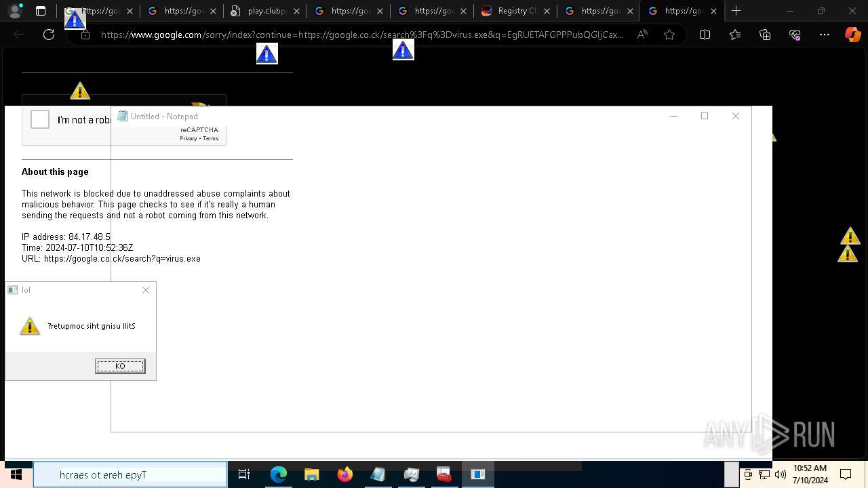Open notification center icon

[846, 474]
